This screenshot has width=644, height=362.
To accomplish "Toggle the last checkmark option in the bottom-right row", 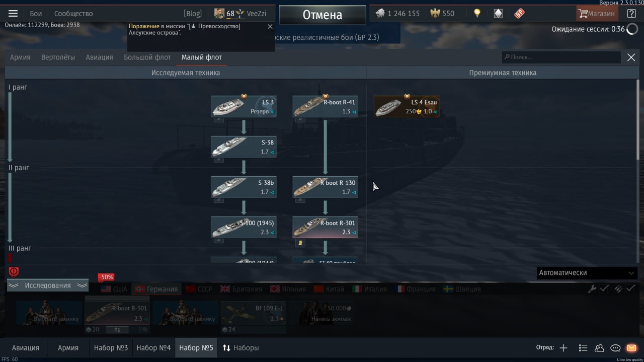I will tap(631, 288).
